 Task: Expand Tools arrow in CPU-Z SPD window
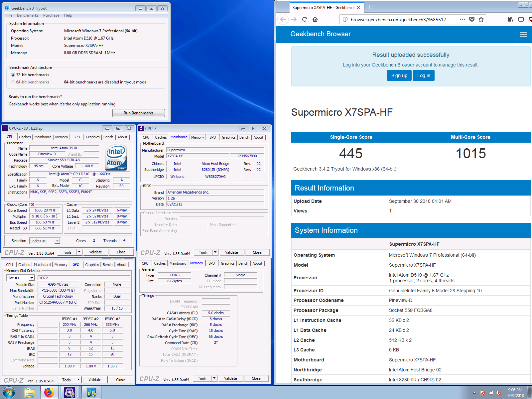coord(79,380)
